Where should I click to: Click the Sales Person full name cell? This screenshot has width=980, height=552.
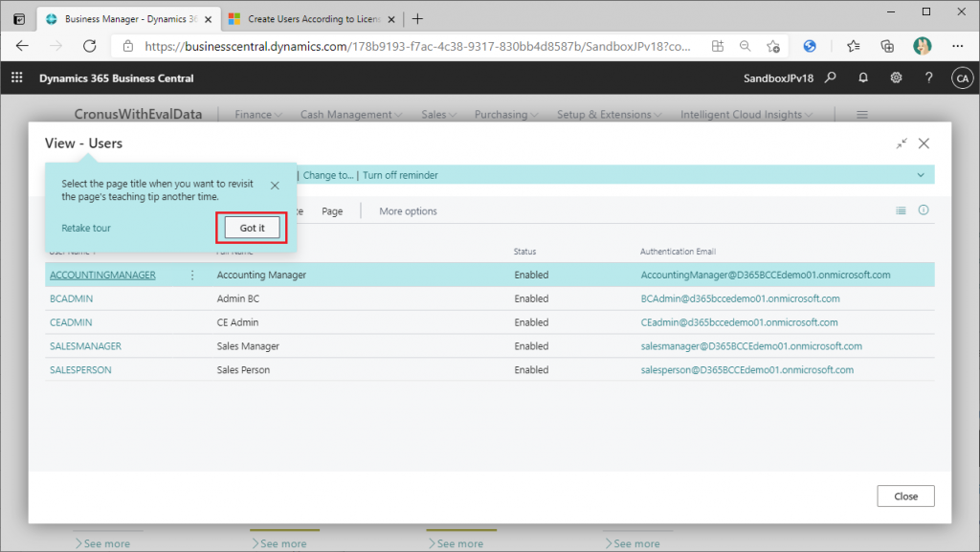click(243, 369)
